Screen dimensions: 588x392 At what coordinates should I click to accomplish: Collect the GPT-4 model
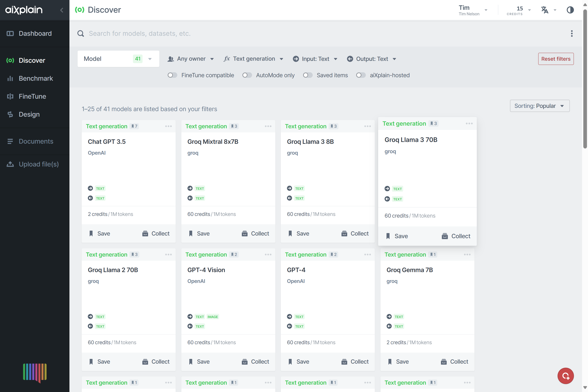tap(355, 362)
